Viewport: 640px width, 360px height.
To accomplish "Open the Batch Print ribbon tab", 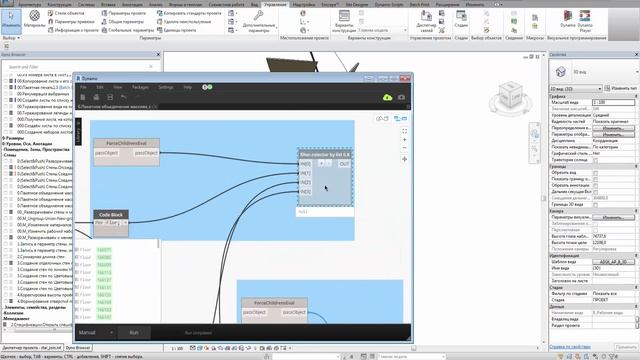I will click(419, 4).
